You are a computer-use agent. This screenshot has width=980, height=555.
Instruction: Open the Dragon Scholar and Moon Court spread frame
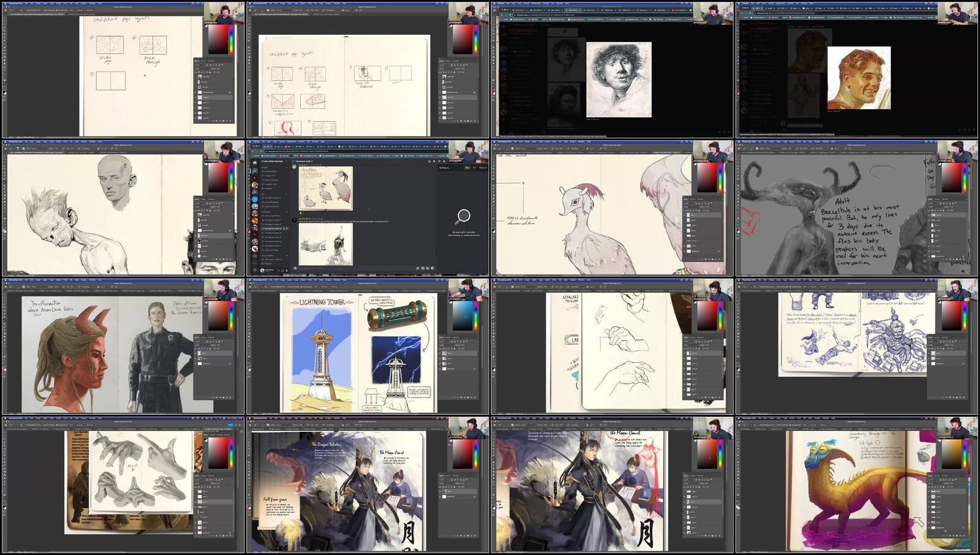click(367, 485)
